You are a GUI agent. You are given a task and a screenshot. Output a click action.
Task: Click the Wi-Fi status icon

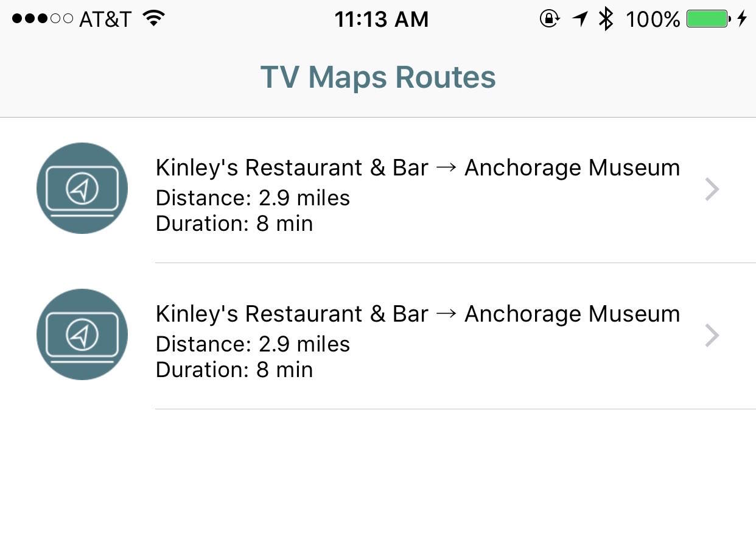[155, 19]
